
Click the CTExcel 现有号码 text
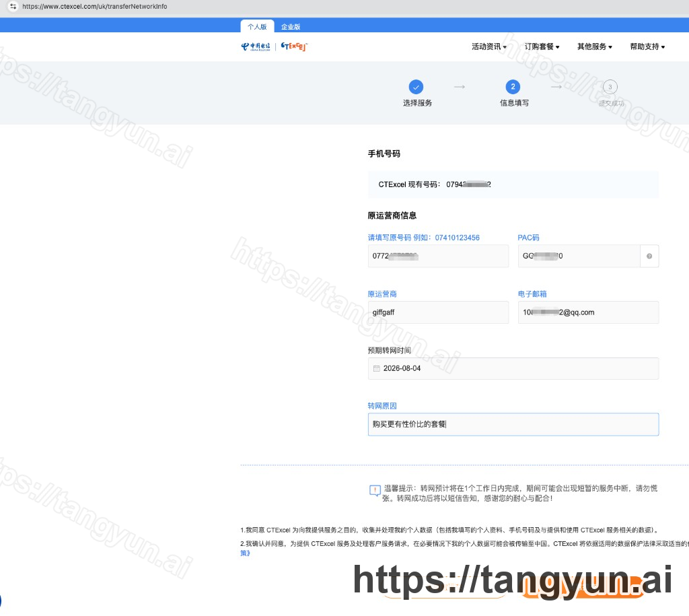click(435, 184)
